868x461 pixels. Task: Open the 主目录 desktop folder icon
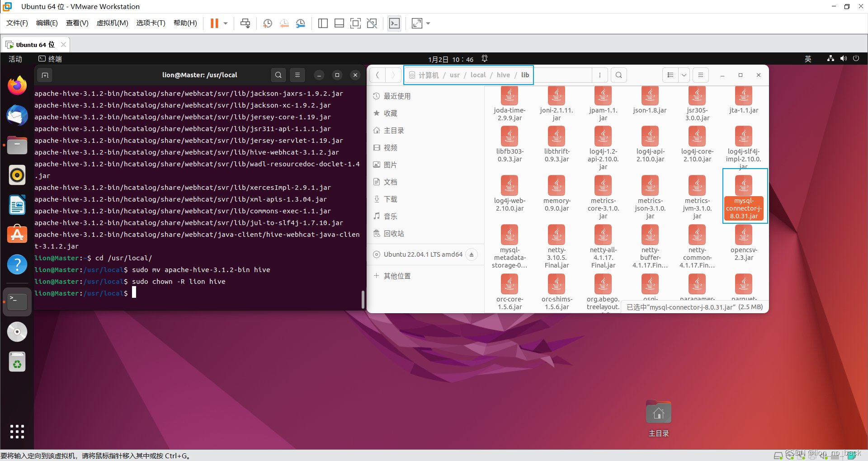659,419
